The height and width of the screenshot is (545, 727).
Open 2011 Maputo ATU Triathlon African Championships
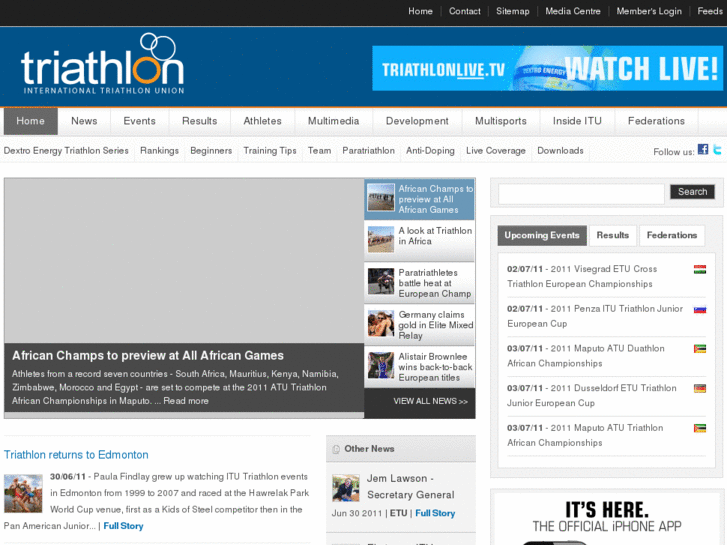click(585, 435)
